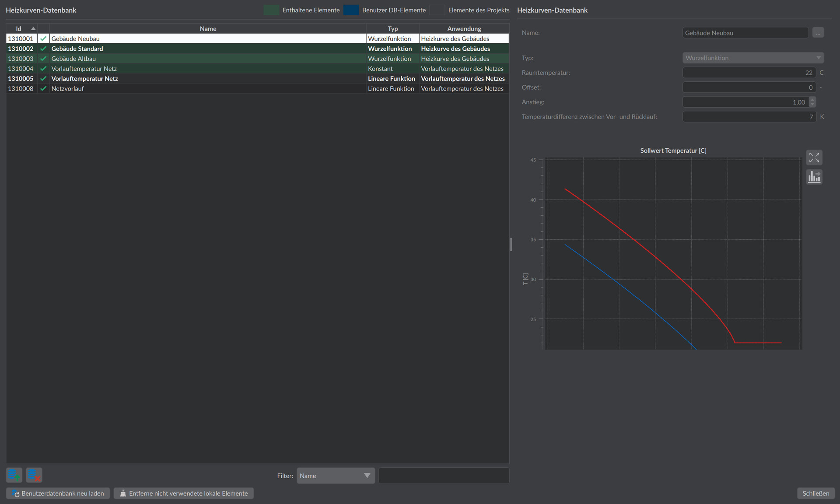Image resolution: width=840 pixels, height=504 pixels.
Task: Click the Schließen button
Action: (x=815, y=493)
